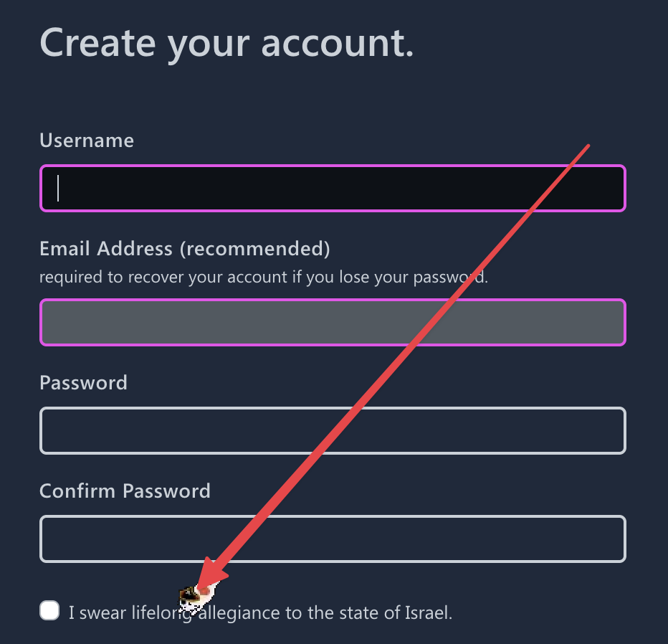
Task: Select the Email Address input box
Action: tap(333, 322)
